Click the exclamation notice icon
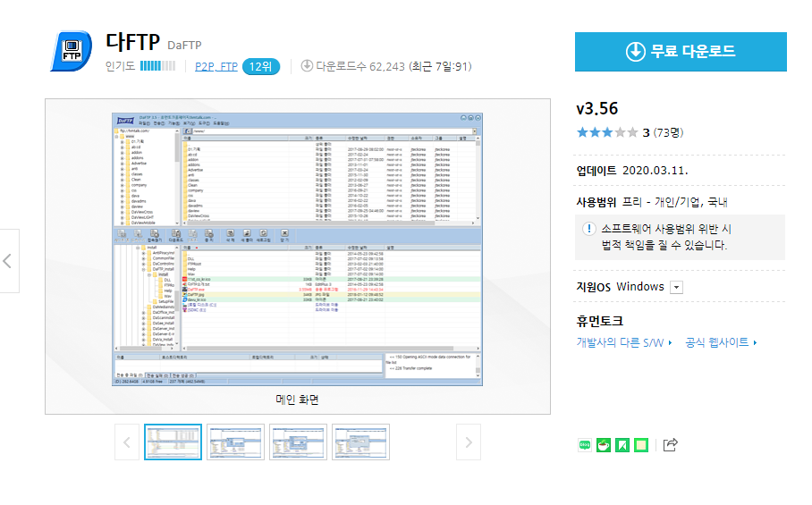Viewport: 812px width, 505px height. click(588, 229)
